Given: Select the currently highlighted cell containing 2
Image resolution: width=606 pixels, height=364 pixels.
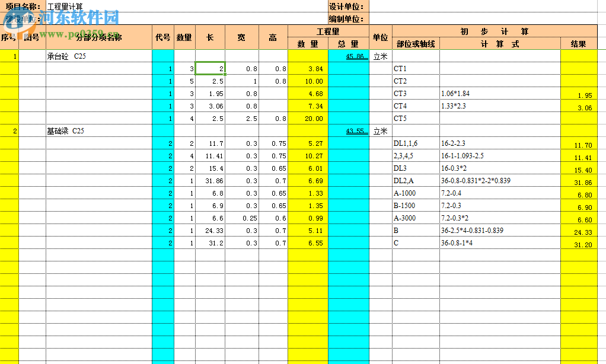Looking at the screenshot, I should tap(210, 68).
